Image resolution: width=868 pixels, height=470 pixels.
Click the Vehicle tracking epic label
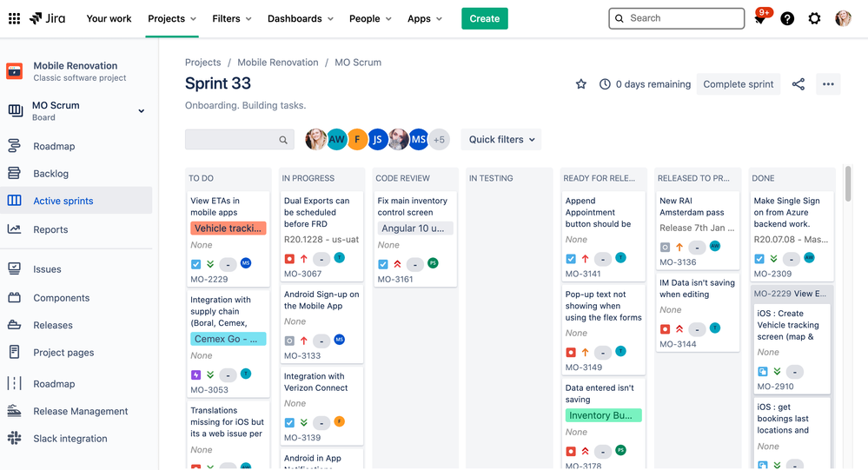click(228, 228)
